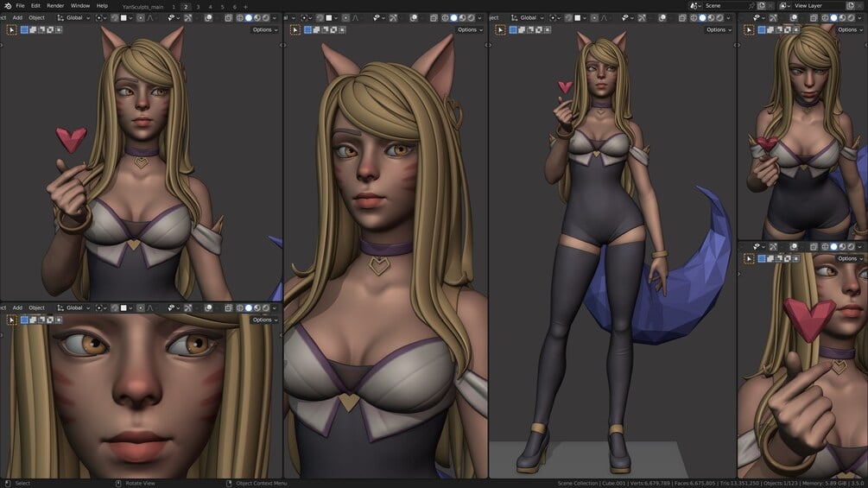Create a new scene
Viewport: 868px width, 488px height.
(762, 5)
